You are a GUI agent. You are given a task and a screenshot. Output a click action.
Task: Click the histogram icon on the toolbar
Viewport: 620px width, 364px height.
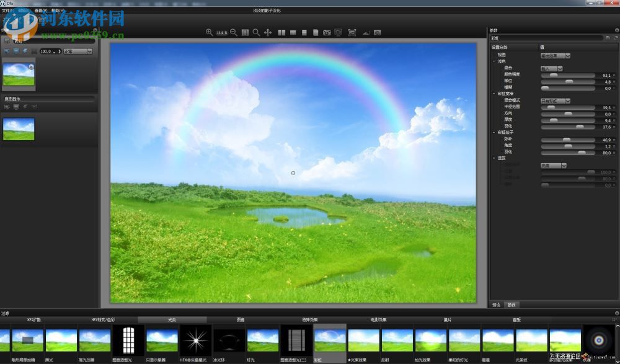click(366, 32)
